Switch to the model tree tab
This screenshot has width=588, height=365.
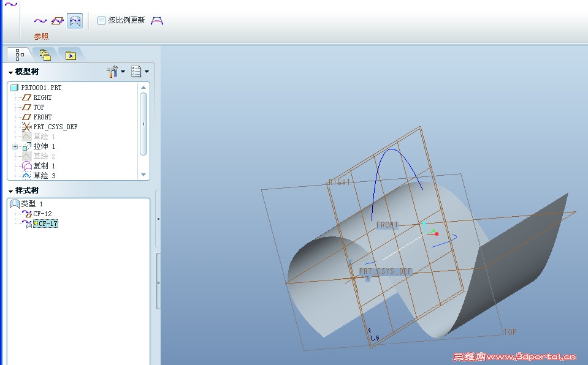tap(20, 55)
